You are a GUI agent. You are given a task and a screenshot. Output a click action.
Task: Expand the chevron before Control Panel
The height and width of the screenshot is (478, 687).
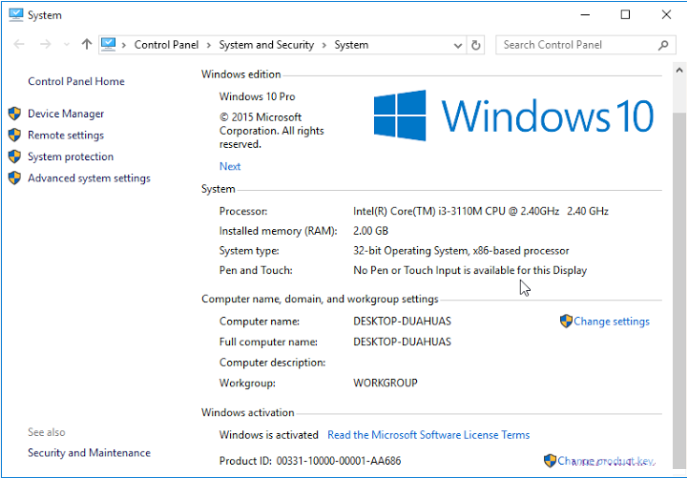tap(124, 45)
